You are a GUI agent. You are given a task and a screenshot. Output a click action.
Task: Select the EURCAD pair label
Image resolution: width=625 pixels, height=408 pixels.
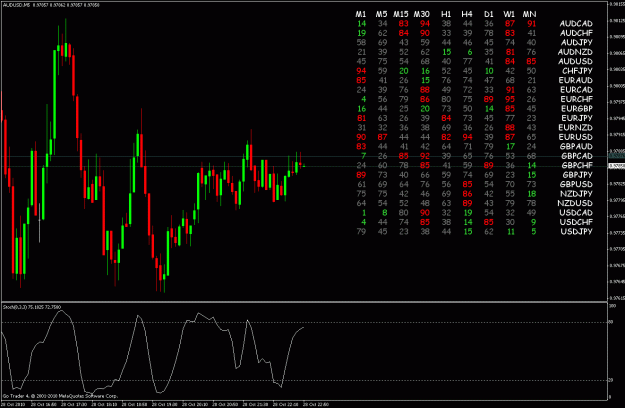click(576, 90)
